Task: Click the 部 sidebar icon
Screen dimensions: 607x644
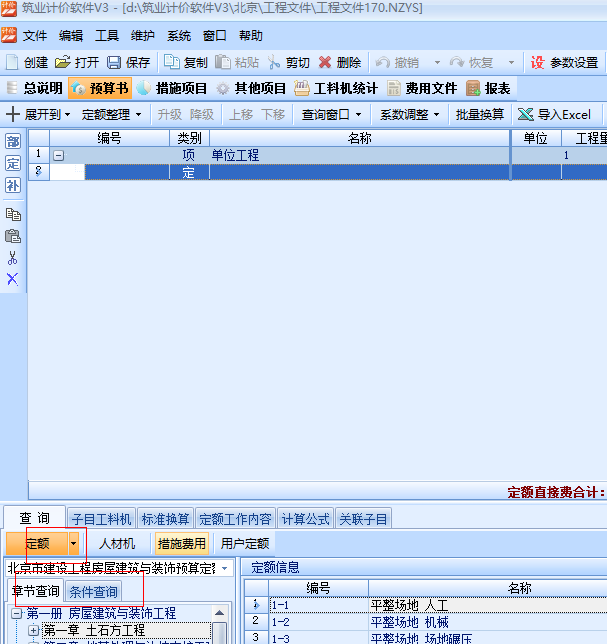Action: (13, 141)
